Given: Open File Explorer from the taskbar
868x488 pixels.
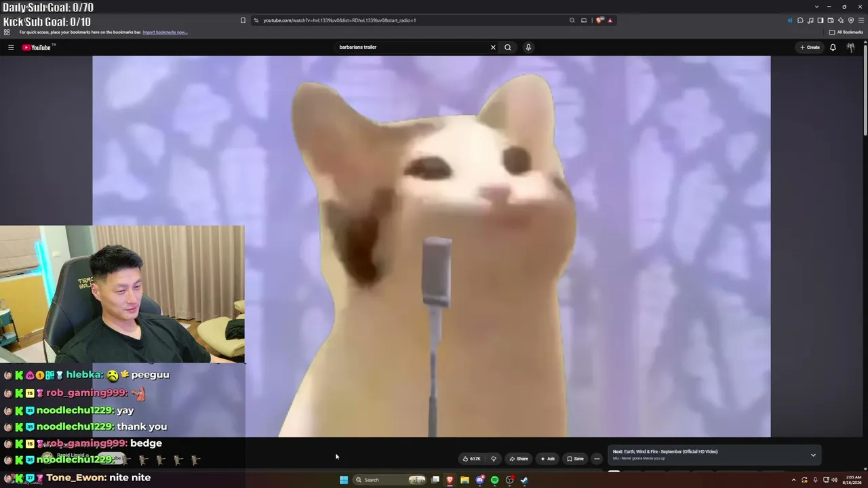Looking at the screenshot, I should [465, 480].
